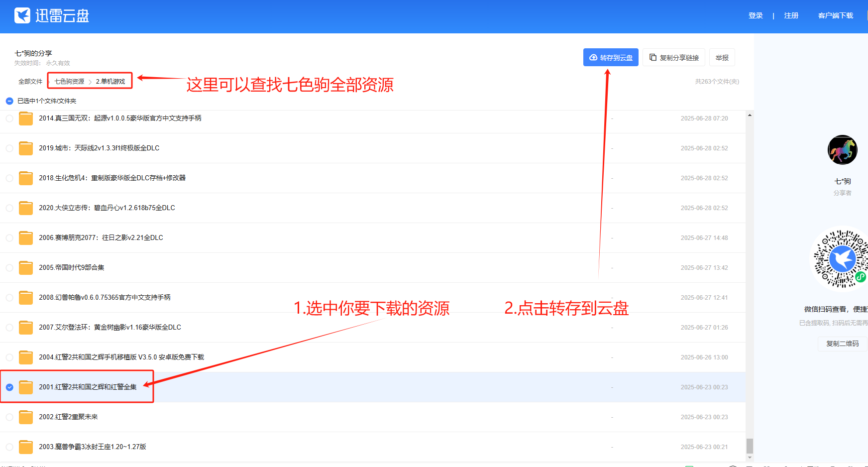Click the 2.单机游戏 breadcrumb

pos(110,82)
